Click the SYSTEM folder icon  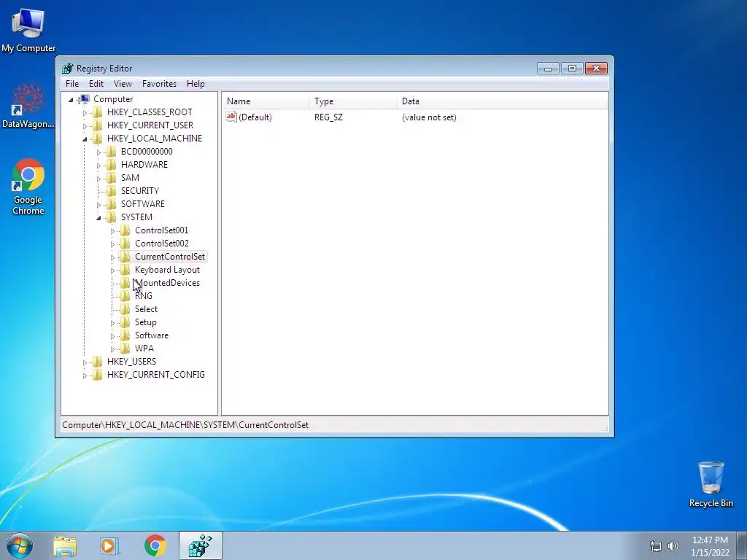point(111,217)
